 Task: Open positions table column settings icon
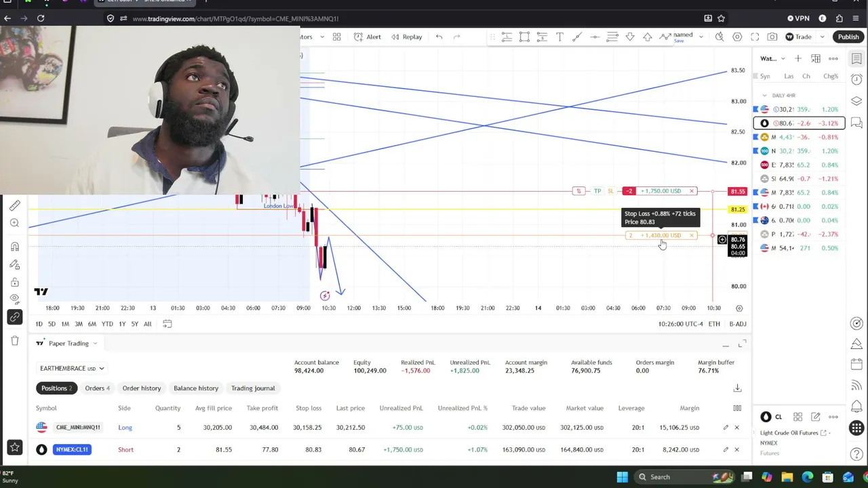point(737,408)
